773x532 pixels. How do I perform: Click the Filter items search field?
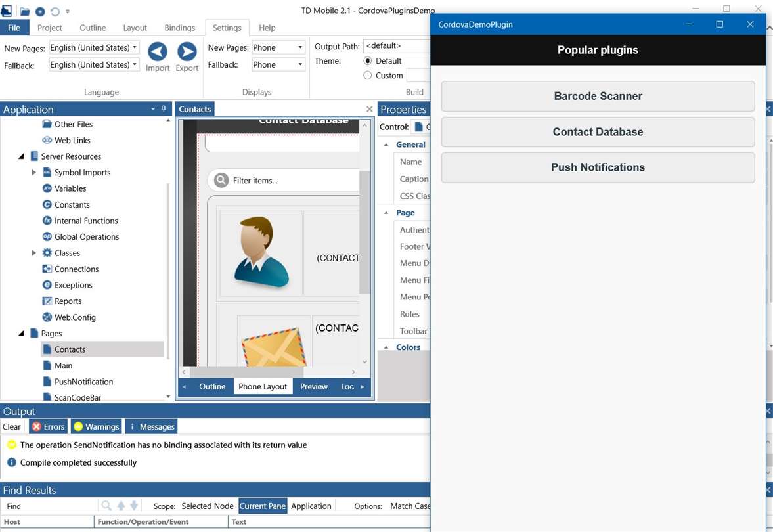[284, 180]
